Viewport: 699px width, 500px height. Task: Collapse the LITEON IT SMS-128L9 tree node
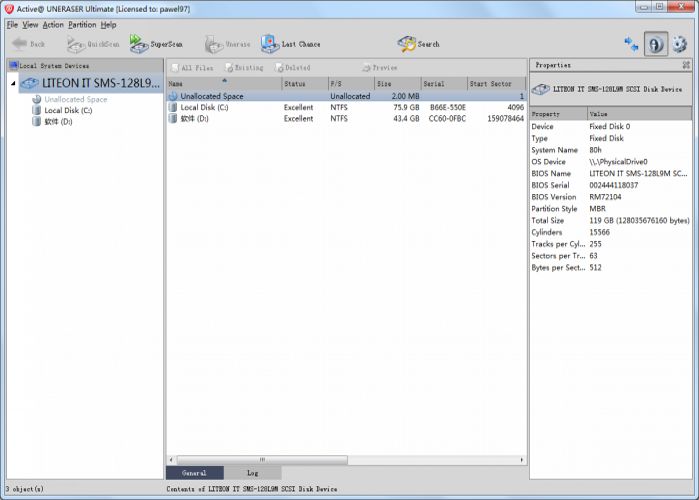13,83
